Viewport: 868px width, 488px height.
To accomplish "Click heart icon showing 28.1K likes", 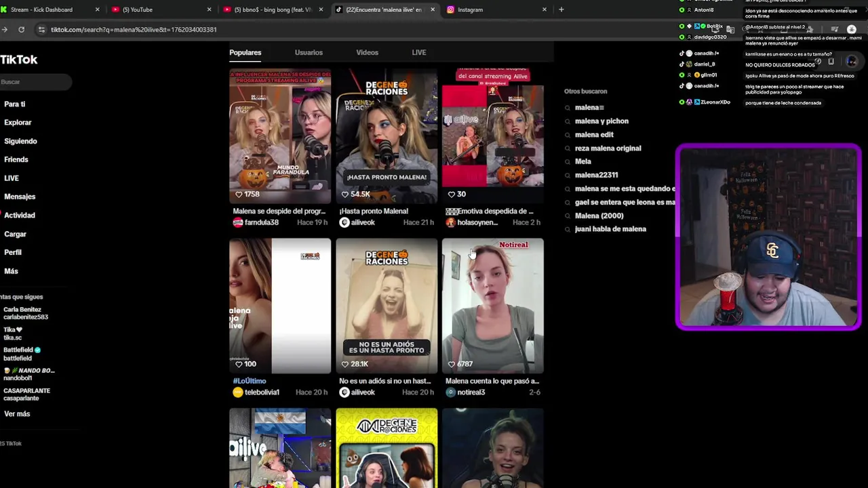I will coord(344,364).
